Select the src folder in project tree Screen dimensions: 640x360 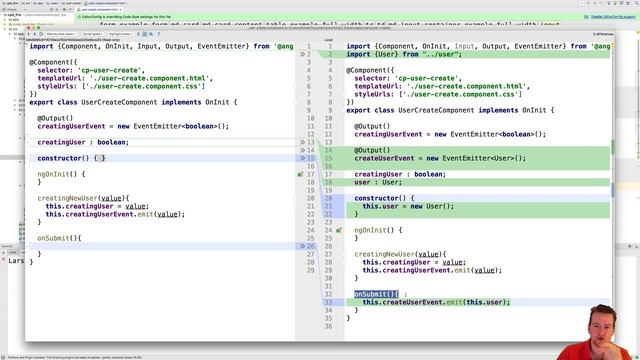pos(13,29)
